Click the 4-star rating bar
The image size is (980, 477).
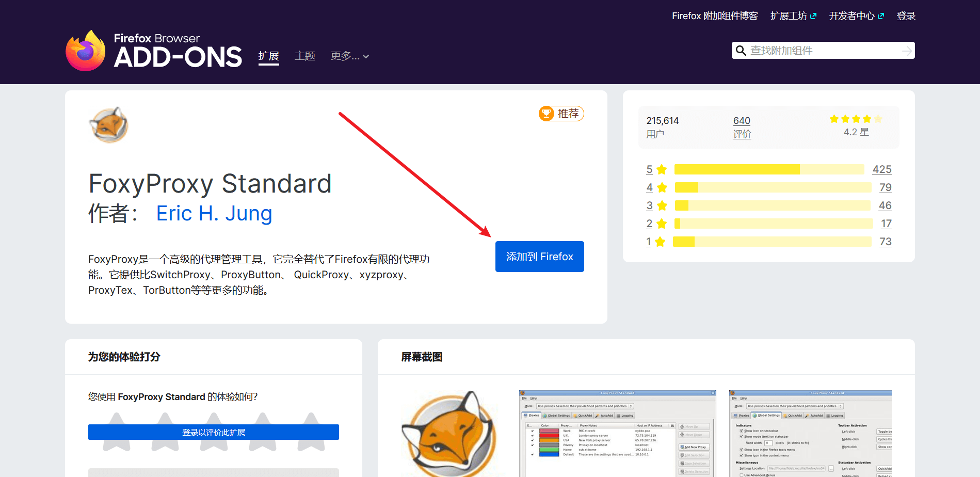pos(773,187)
